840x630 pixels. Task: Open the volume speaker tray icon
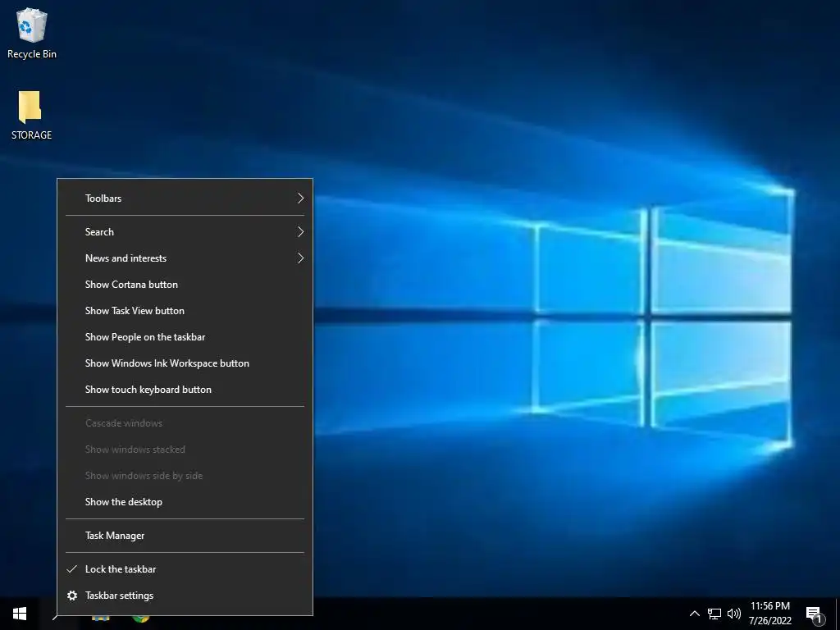tap(734, 614)
